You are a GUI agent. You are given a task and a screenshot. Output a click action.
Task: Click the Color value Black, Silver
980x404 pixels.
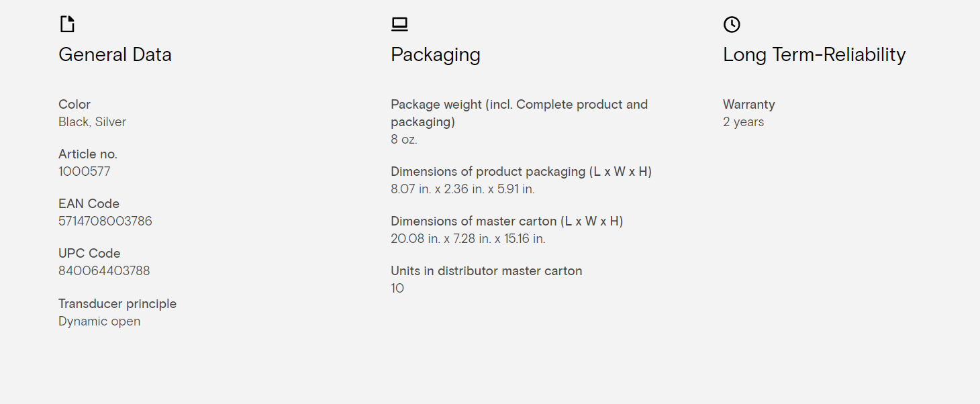tap(92, 122)
